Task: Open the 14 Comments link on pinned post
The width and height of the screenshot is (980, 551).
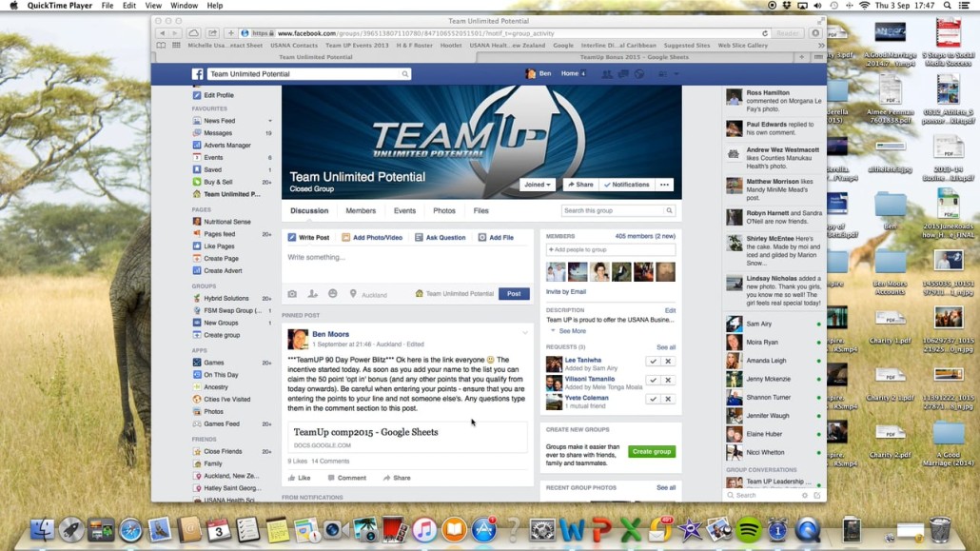Action: click(330, 461)
